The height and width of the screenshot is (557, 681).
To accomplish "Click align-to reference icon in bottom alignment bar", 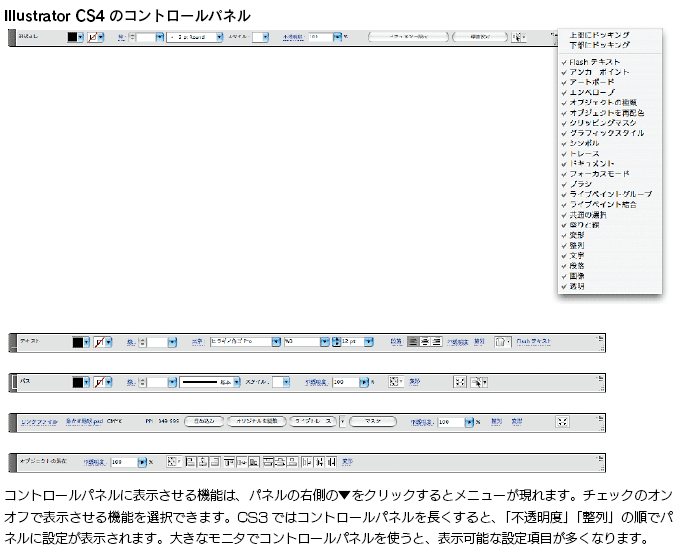I will click(174, 462).
